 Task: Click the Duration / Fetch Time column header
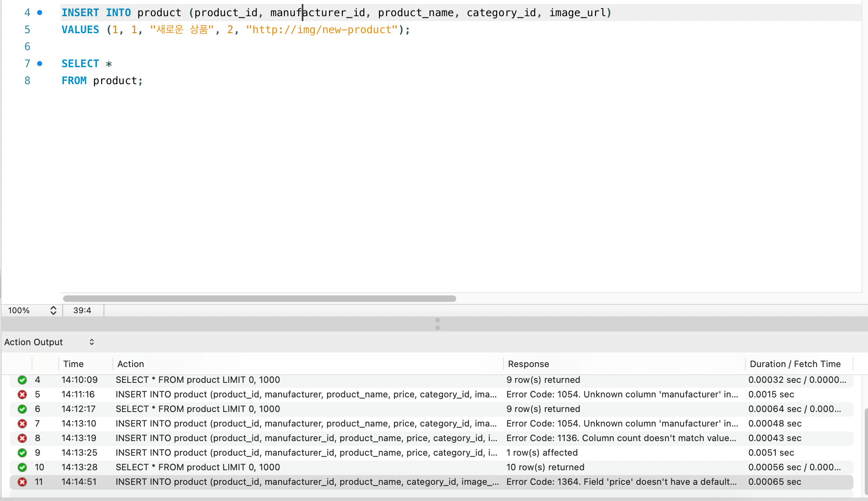pos(795,364)
